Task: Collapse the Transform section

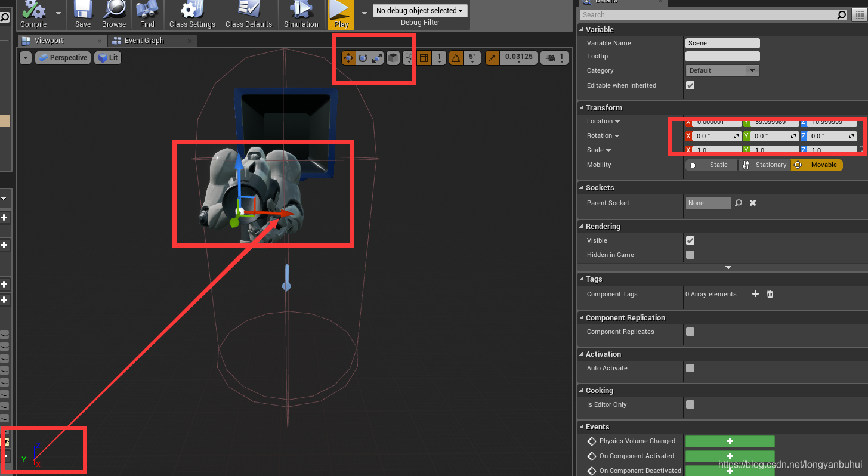Action: (582, 107)
